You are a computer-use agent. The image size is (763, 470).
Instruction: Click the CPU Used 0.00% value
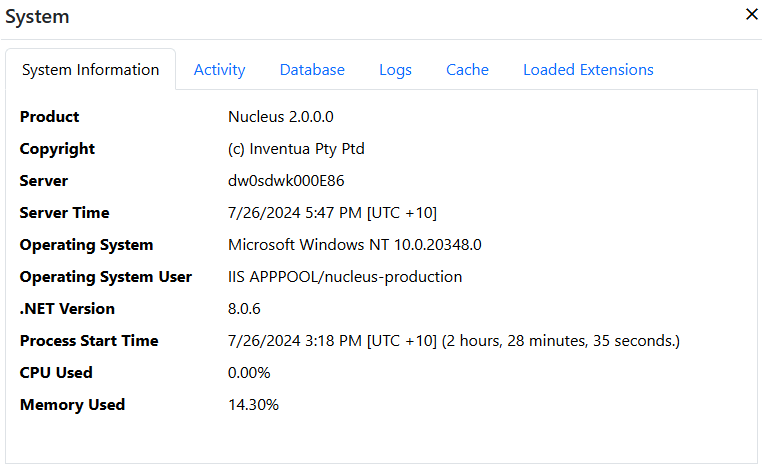249,373
